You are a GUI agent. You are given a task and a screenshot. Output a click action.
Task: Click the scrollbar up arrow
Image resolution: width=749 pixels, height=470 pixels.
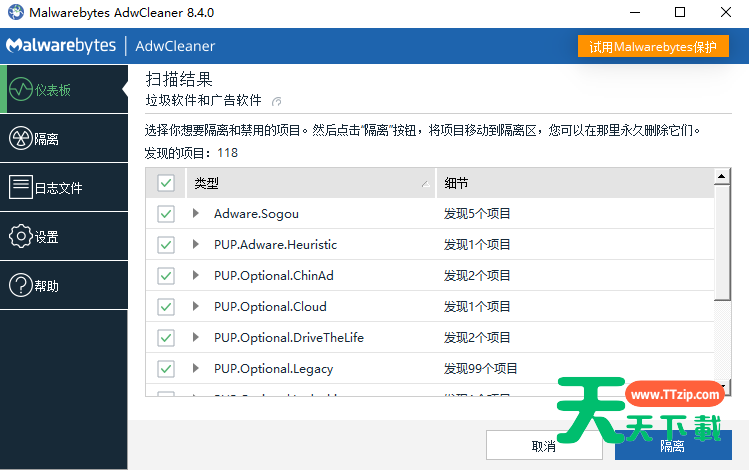tap(722, 176)
